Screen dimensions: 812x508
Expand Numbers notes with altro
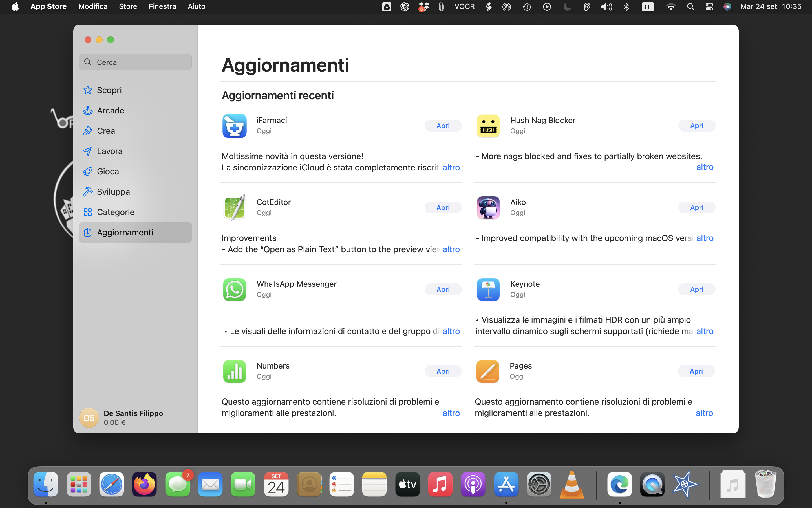(451, 413)
